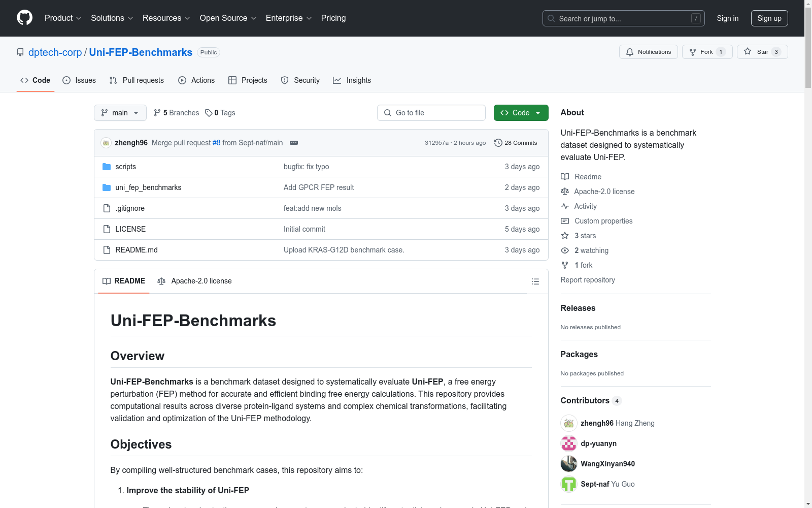Open the uni_fep_benchmarks folder
812x508 pixels.
148,187
